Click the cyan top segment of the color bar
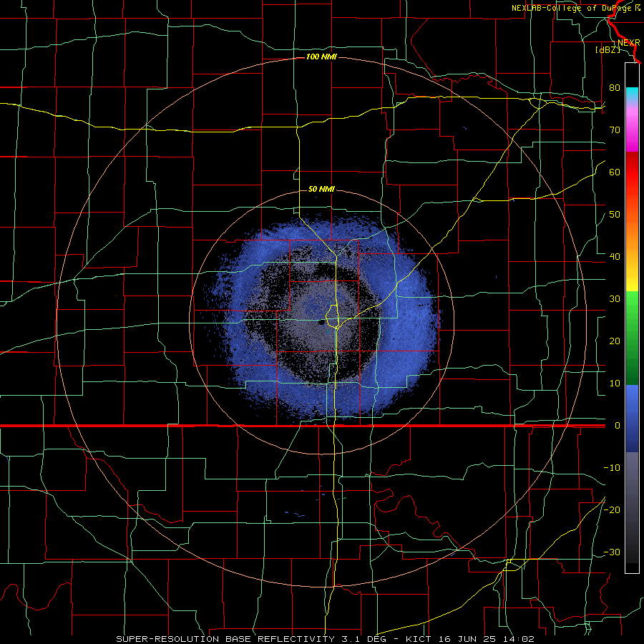This screenshot has height=644, width=644. (632, 94)
